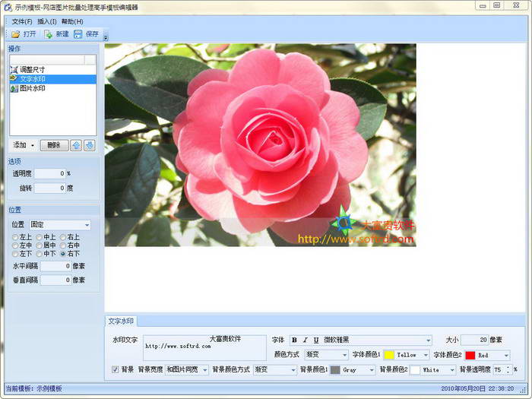The height and width of the screenshot is (399, 532).
Task: Toggle bold font style (B)
Action: tap(294, 340)
